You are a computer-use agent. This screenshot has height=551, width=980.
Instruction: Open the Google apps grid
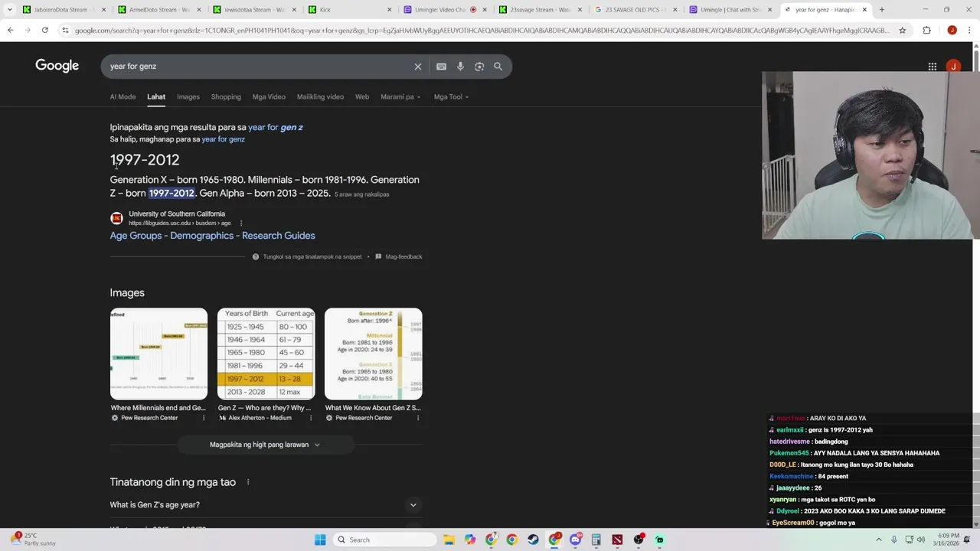coord(933,67)
